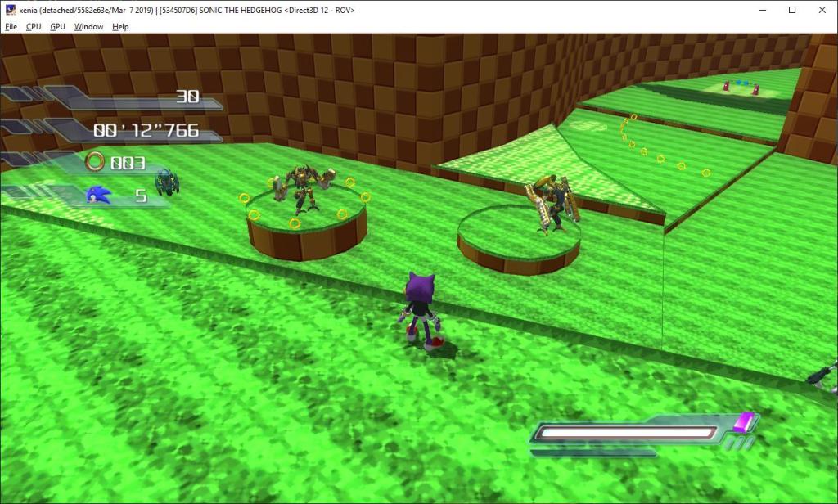Maximize the Xenia window
The width and height of the screenshot is (838, 504).
[x=792, y=10]
